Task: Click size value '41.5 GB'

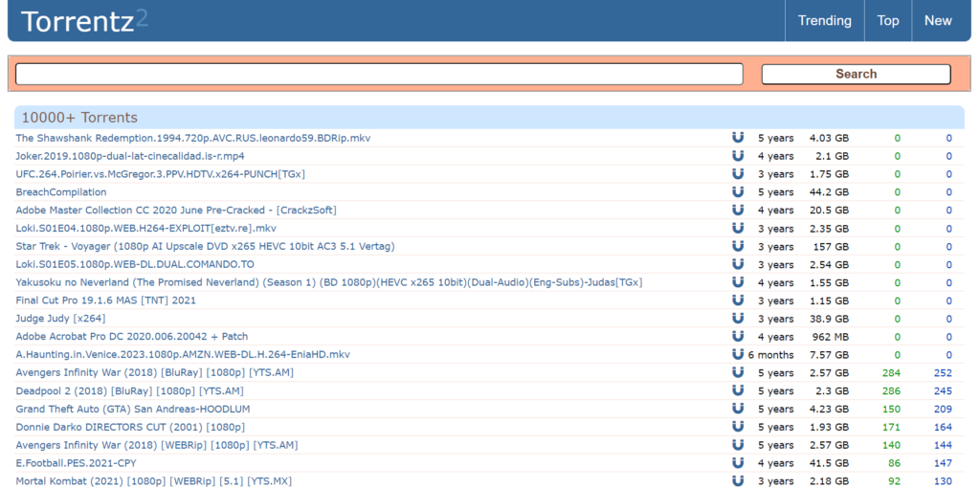Action: click(x=830, y=463)
